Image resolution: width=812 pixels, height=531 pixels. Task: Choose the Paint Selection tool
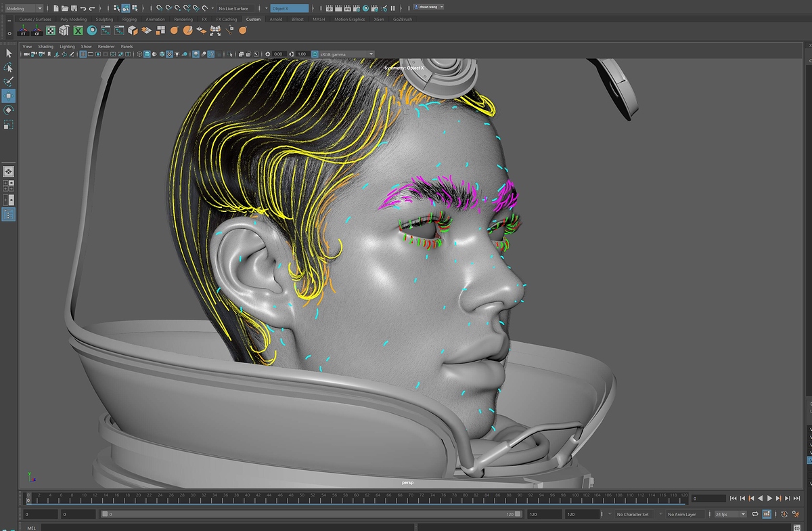(9, 81)
